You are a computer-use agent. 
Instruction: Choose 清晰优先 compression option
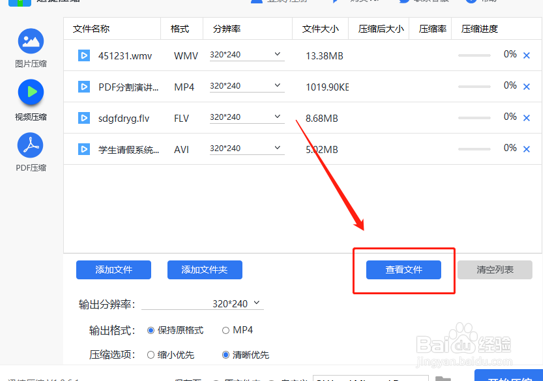(225, 355)
